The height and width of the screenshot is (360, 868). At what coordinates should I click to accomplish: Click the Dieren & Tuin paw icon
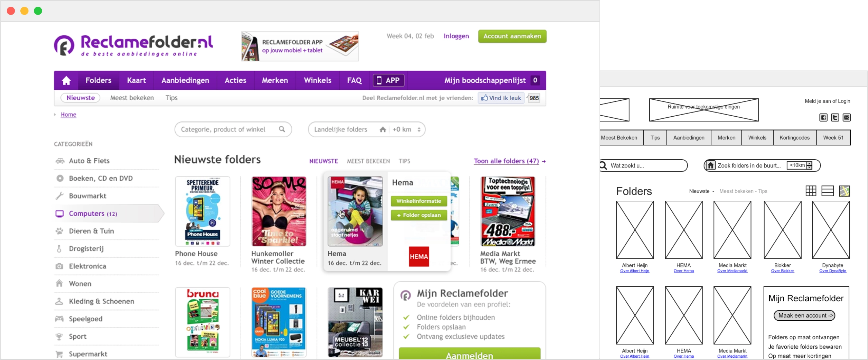(x=60, y=231)
